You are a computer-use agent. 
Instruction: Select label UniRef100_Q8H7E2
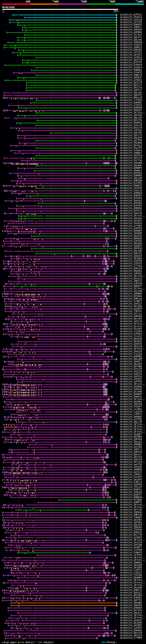click(131, 95)
